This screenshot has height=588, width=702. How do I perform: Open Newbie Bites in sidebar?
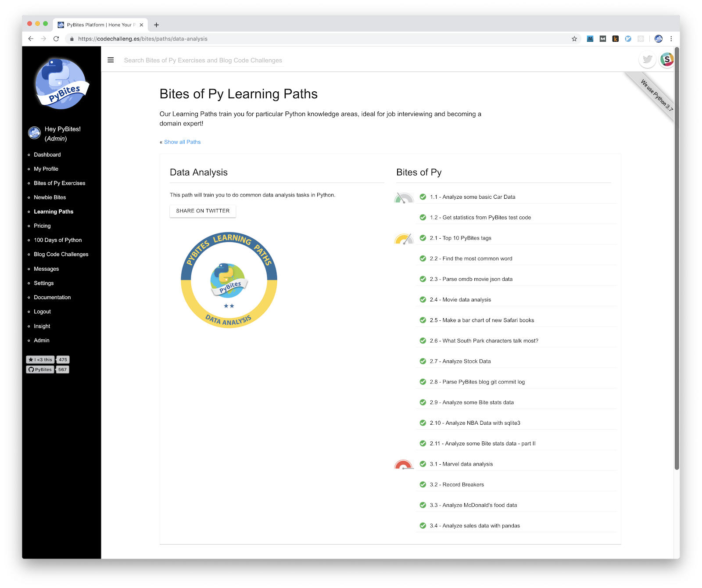tap(50, 197)
